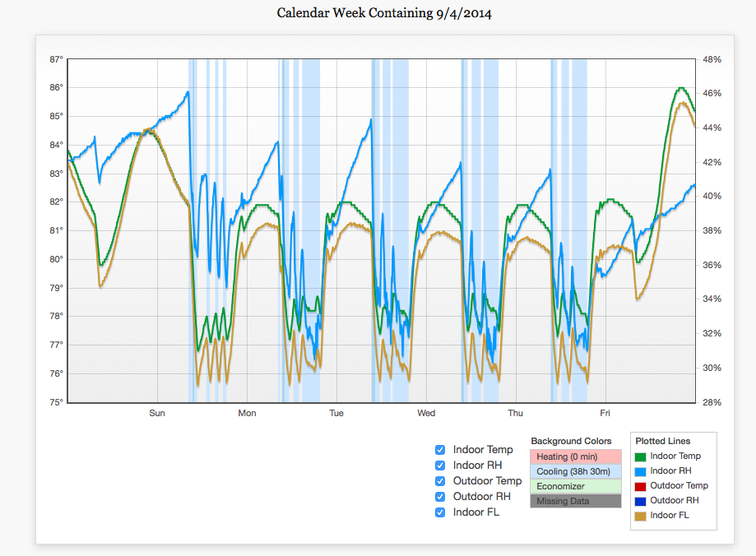The image size is (756, 556).
Task: Select the Cooling (38h 30m) legend entry
Action: (x=575, y=471)
